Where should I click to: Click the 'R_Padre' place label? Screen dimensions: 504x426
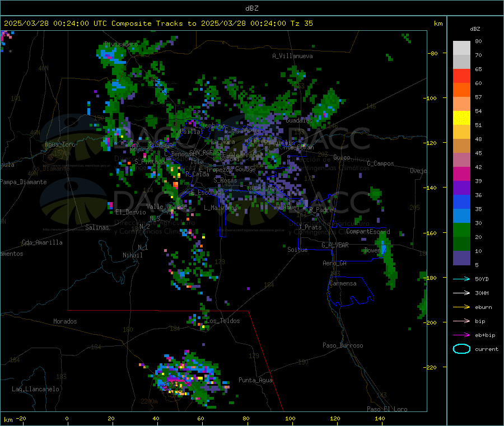click(x=321, y=210)
